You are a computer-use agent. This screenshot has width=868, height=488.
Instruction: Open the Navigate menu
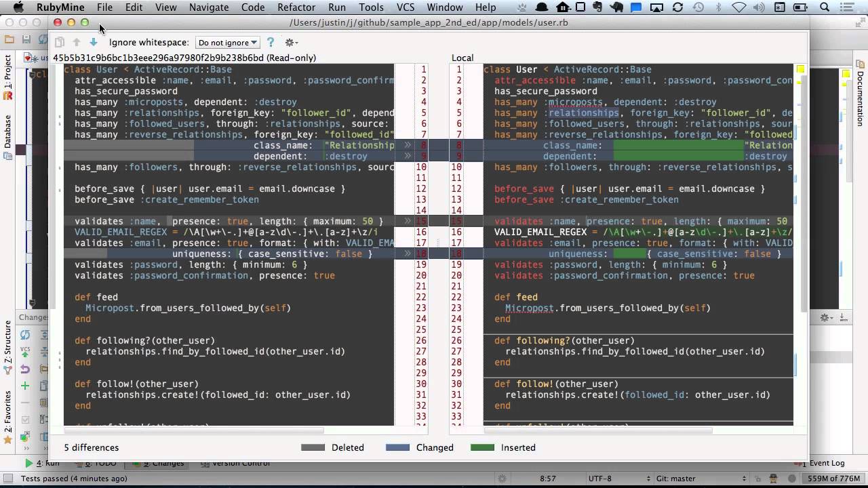click(x=209, y=7)
